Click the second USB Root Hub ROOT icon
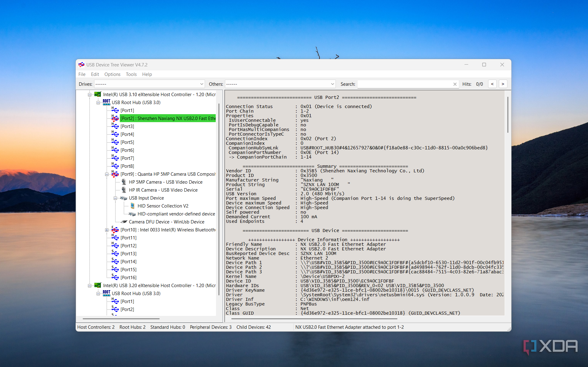This screenshot has height=367, width=588. pyautogui.click(x=107, y=293)
